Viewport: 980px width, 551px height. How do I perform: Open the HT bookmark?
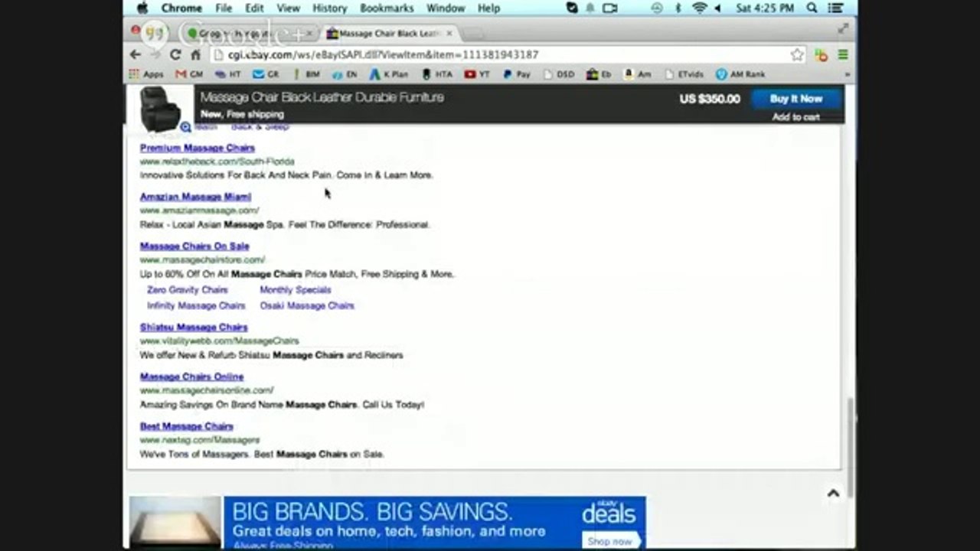(228, 74)
